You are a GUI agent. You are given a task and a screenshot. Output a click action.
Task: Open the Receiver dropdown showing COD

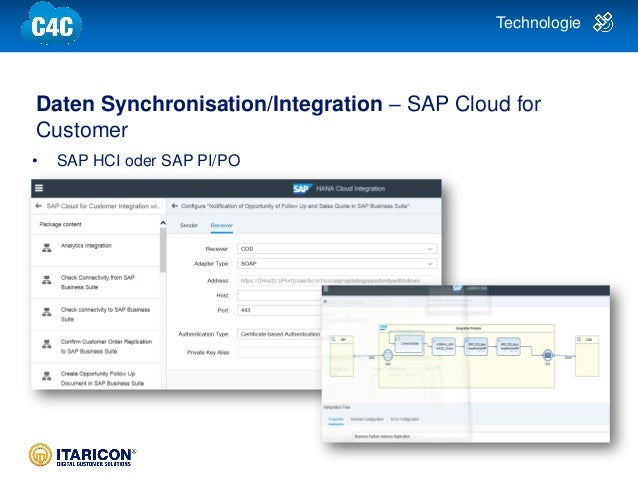(337, 249)
